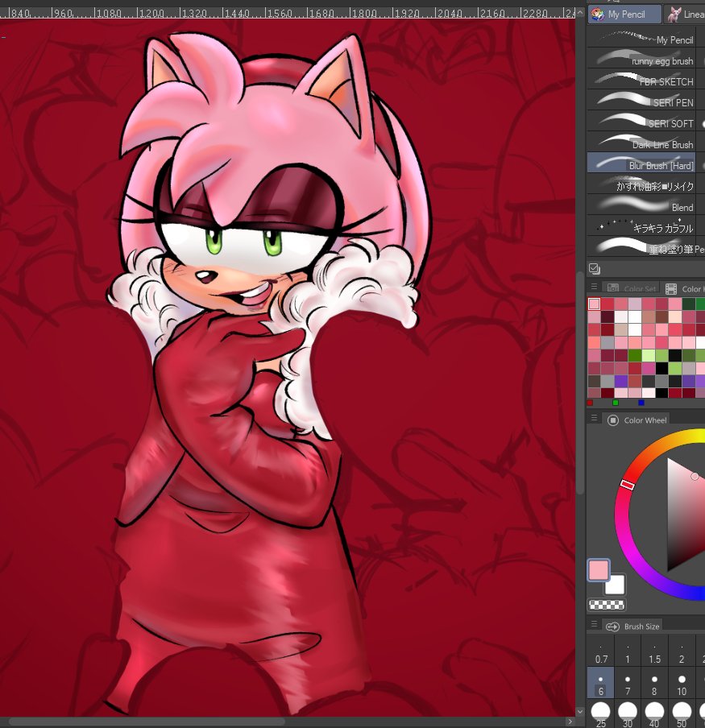Choose brush size 10
This screenshot has height=728, width=705.
click(682, 683)
